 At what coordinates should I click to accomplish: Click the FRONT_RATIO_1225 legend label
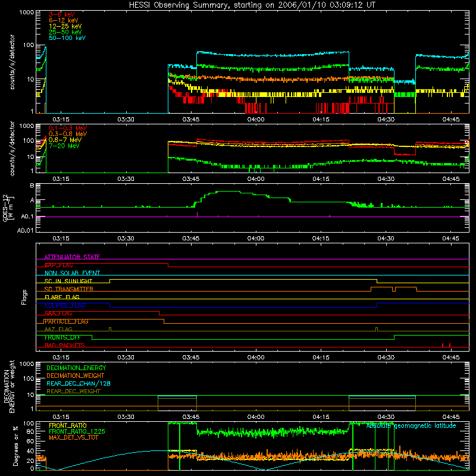(77, 431)
